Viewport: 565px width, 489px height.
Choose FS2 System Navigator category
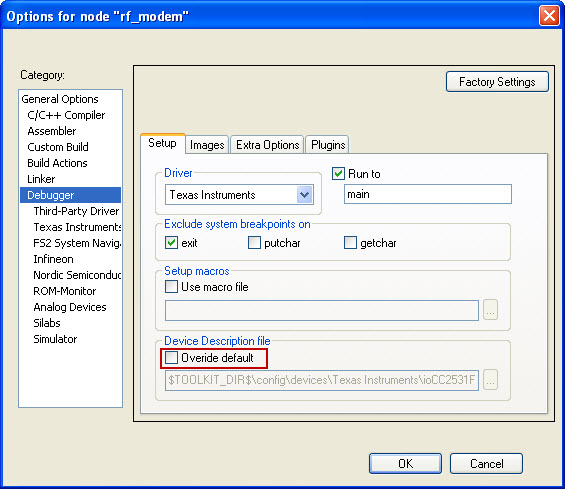coord(77,243)
